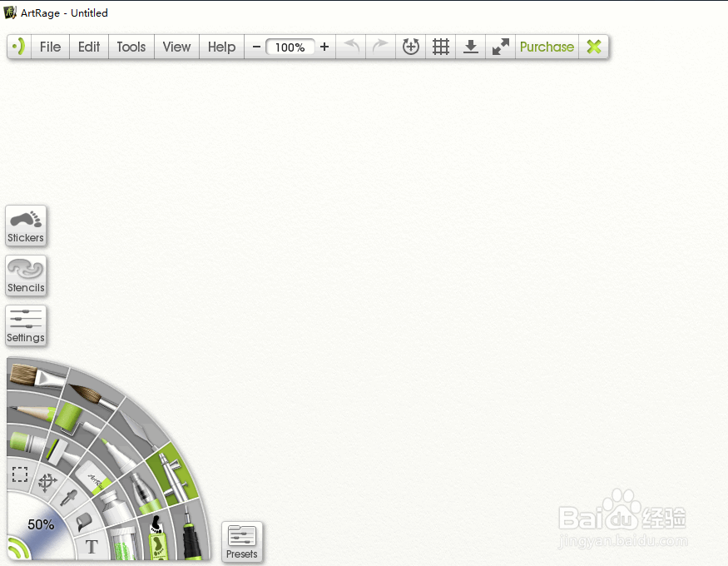Toggle the menu bar via green arc button
The height and width of the screenshot is (566, 728).
point(19,47)
